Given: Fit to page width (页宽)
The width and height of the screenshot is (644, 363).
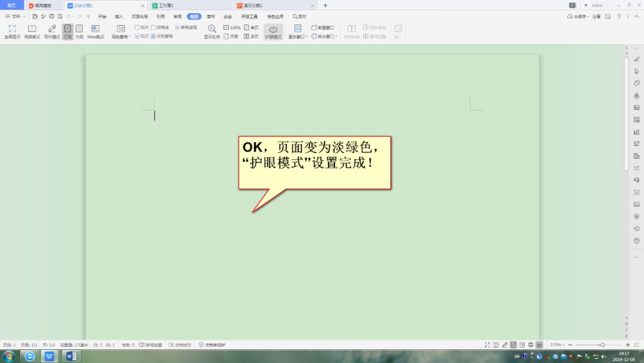Looking at the screenshot, I should pyautogui.click(x=231, y=36).
